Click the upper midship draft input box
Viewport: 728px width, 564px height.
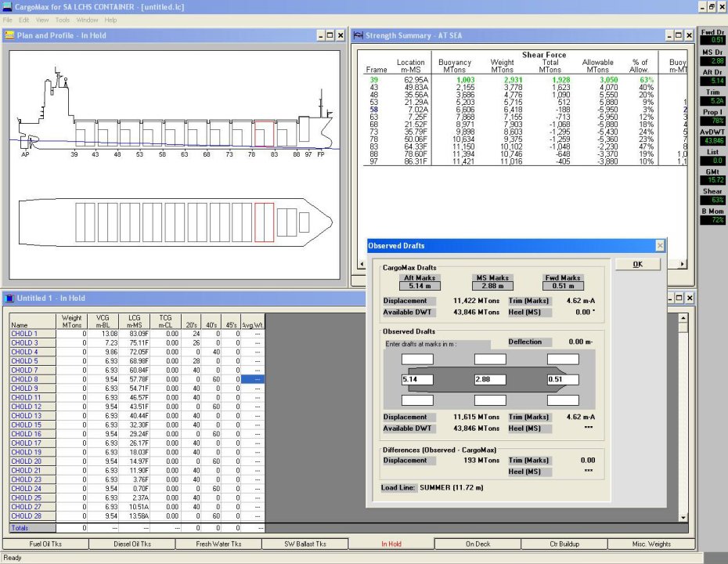490,359
